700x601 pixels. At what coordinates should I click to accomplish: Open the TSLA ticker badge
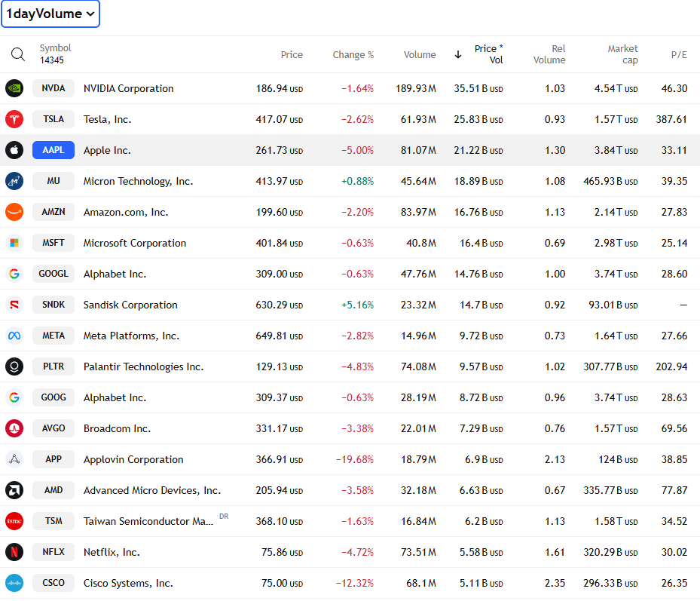tap(53, 119)
